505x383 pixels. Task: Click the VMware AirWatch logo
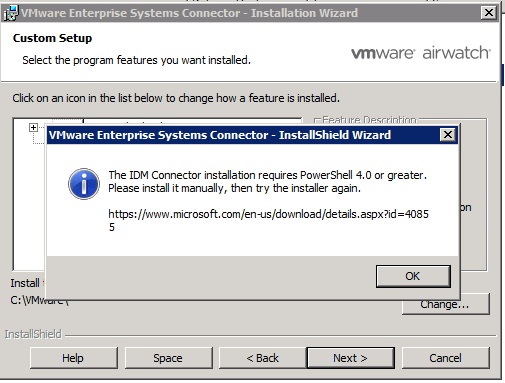(x=421, y=53)
